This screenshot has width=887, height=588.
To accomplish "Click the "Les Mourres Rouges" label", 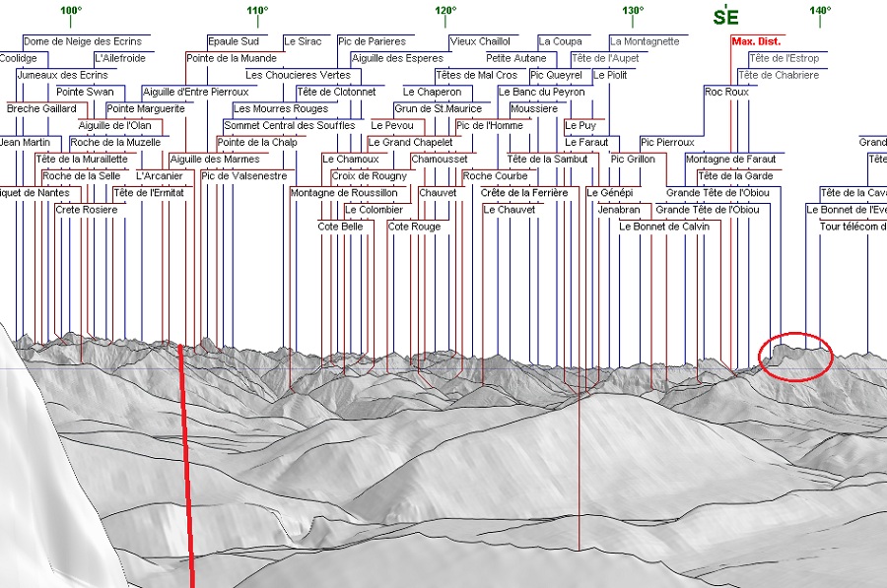I will (281, 108).
